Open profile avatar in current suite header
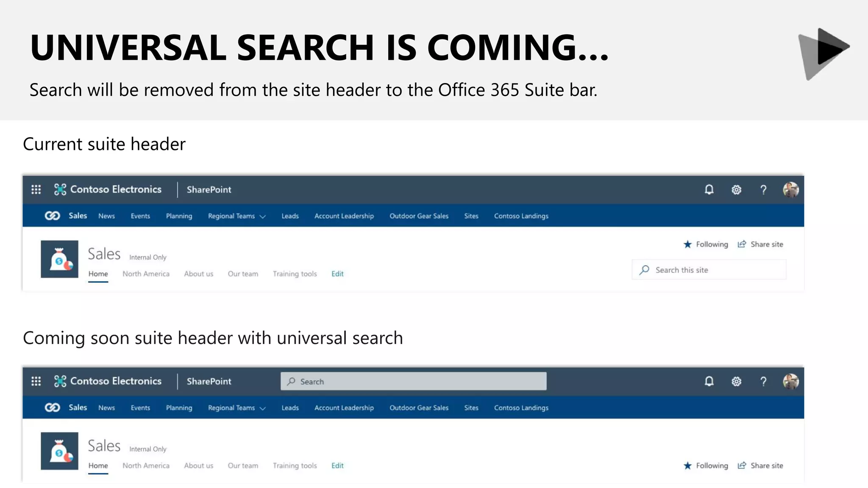Screen dimensions: 868x488 pyautogui.click(x=791, y=190)
